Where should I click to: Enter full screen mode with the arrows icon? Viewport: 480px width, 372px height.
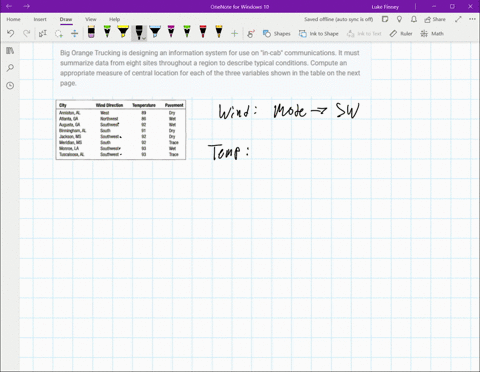(x=458, y=19)
